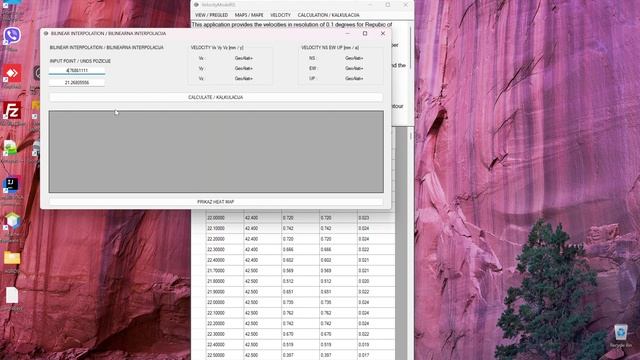
Task: Select the 21.80000 longitude cell
Action: pyautogui.click(x=225, y=282)
